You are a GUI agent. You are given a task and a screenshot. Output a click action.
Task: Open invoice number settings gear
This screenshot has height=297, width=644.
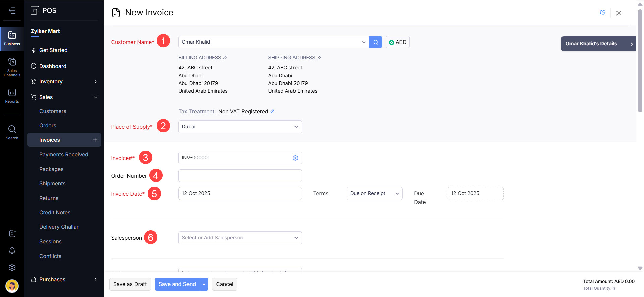tap(295, 158)
